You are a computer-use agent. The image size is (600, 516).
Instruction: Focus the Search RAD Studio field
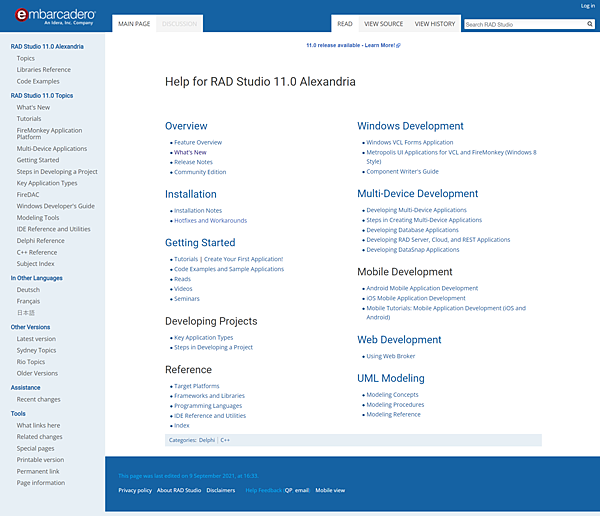pos(525,24)
